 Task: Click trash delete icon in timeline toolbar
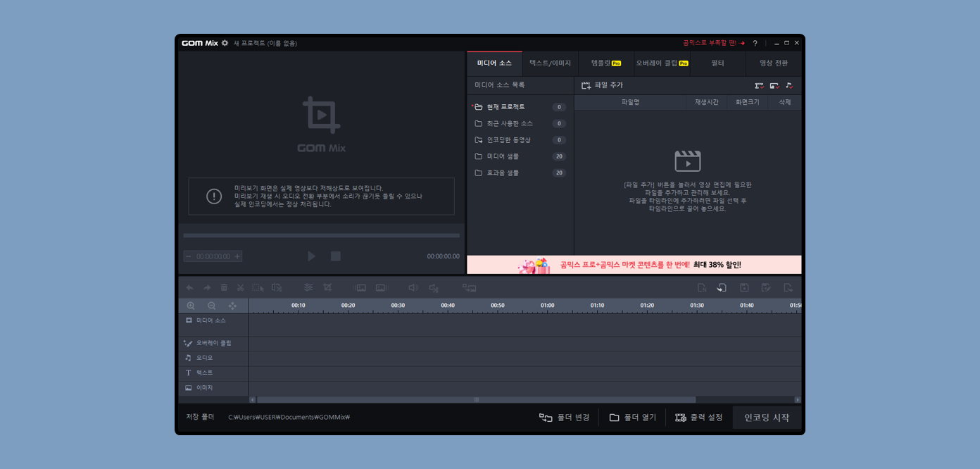click(224, 287)
